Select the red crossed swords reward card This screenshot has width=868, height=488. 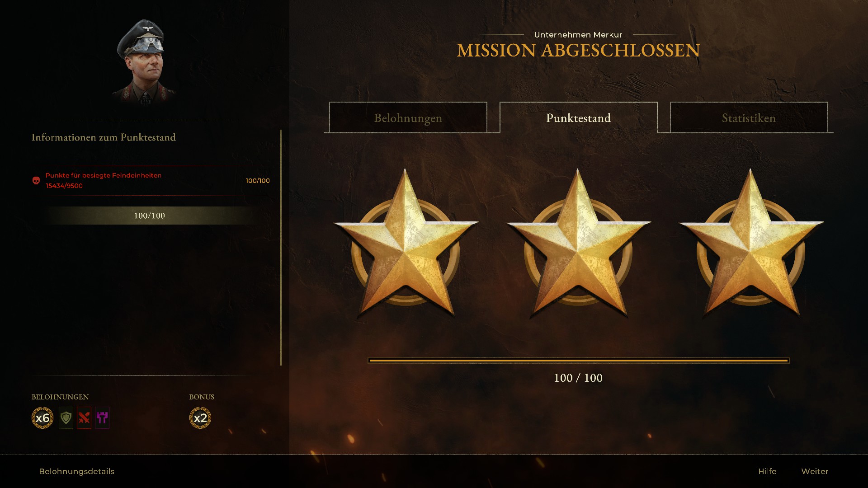[84, 418]
